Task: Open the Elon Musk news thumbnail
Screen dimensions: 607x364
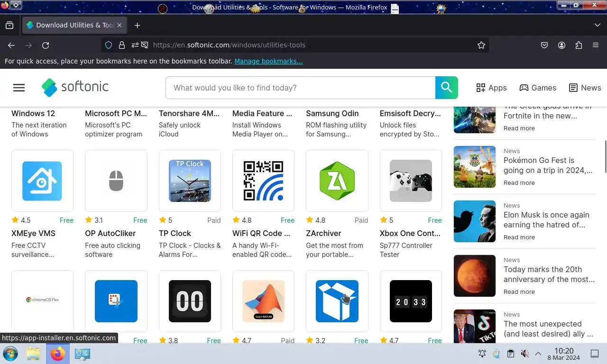Action: coord(475,221)
